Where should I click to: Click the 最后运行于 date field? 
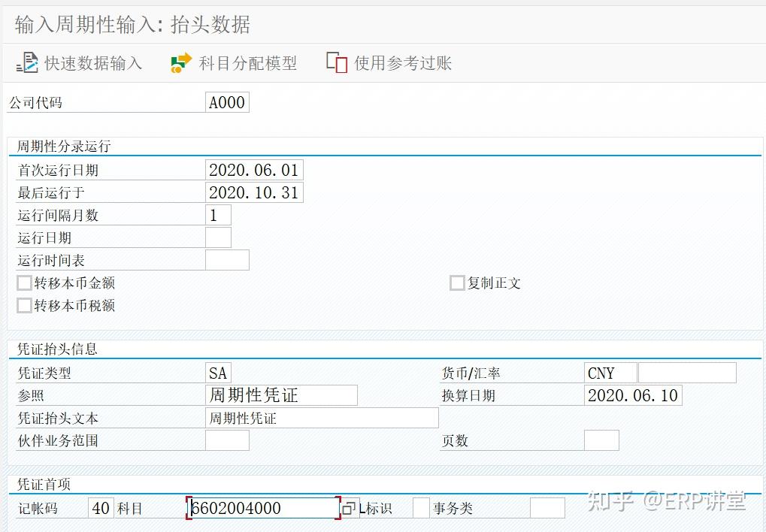[x=256, y=192]
